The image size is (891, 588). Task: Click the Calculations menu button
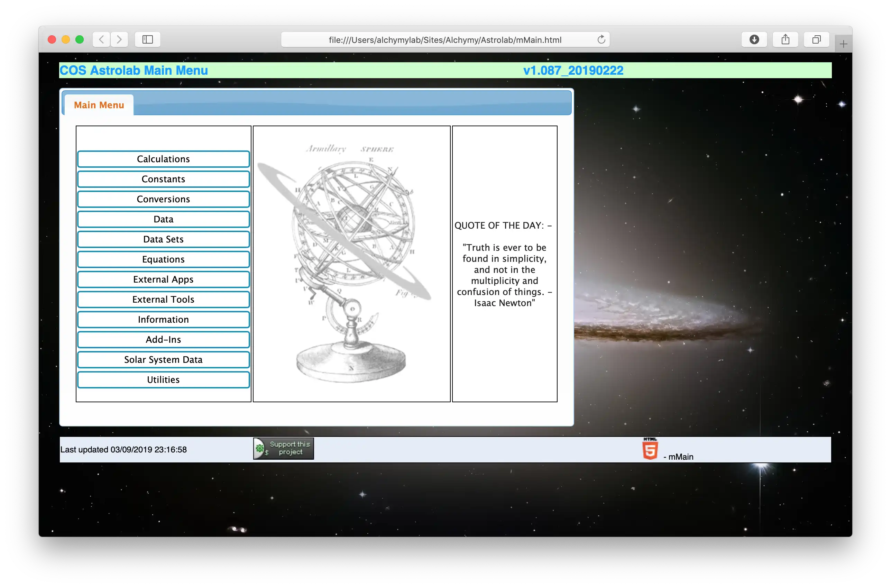click(x=163, y=159)
